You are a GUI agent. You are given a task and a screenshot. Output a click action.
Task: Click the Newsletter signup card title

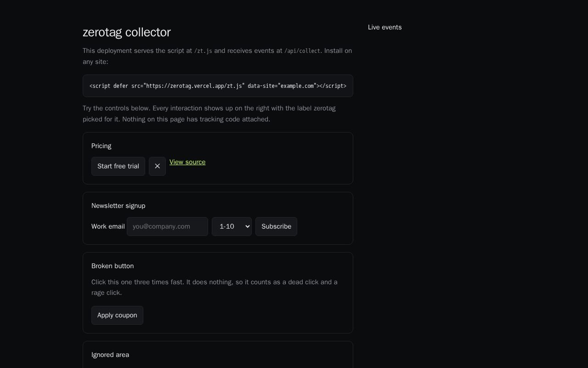pos(119,206)
